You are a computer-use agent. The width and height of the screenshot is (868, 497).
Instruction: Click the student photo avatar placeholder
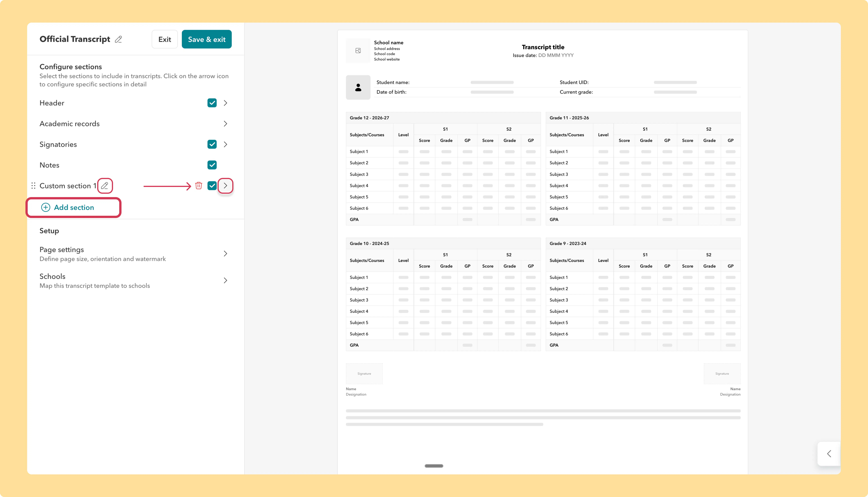pos(358,87)
